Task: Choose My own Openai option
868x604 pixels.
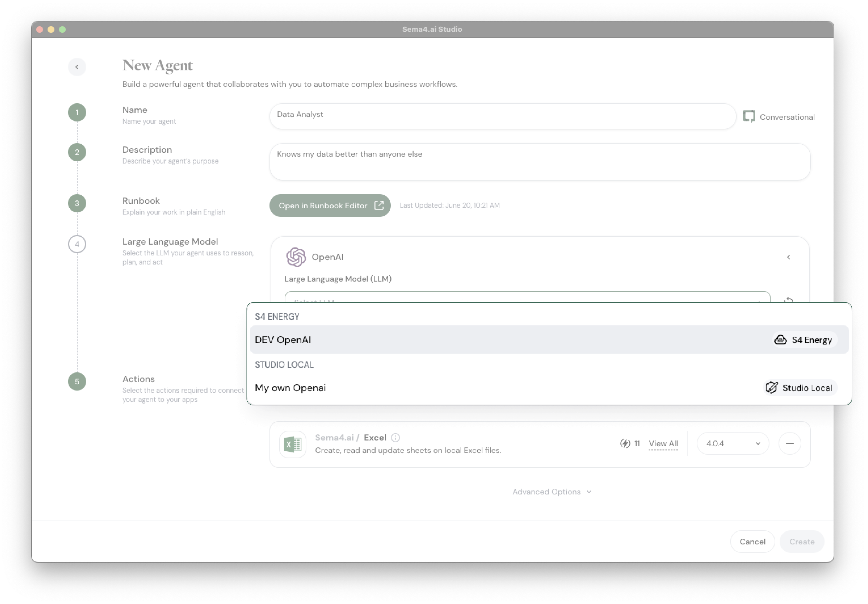Action: click(549, 388)
